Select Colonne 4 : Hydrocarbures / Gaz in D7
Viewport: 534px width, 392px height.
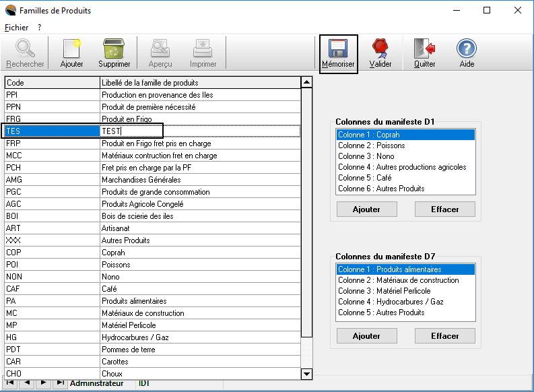390,302
